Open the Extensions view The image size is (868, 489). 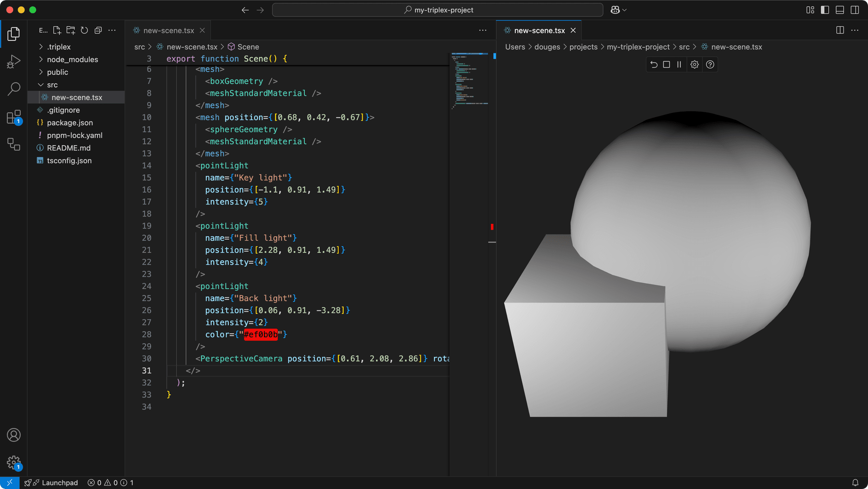(14, 117)
